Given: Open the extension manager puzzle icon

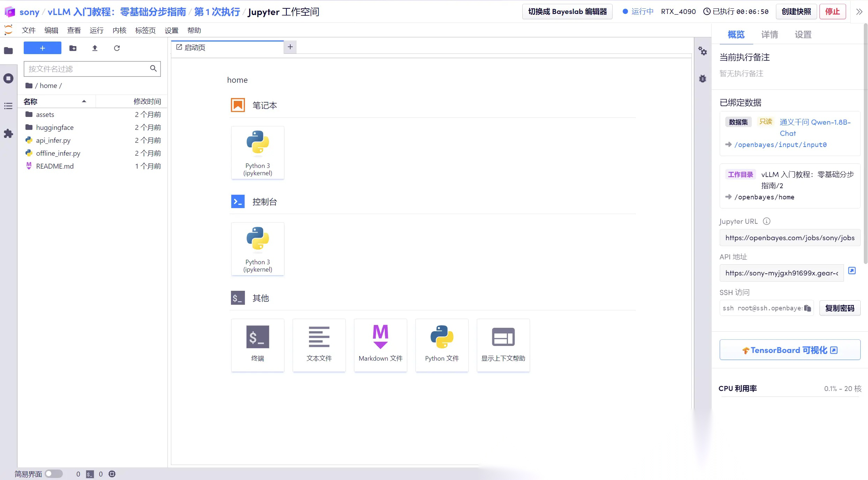Looking at the screenshot, I should (8, 133).
